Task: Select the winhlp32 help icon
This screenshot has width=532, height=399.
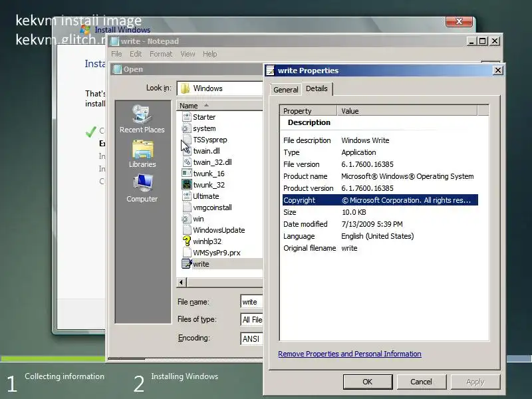Action: (187, 241)
